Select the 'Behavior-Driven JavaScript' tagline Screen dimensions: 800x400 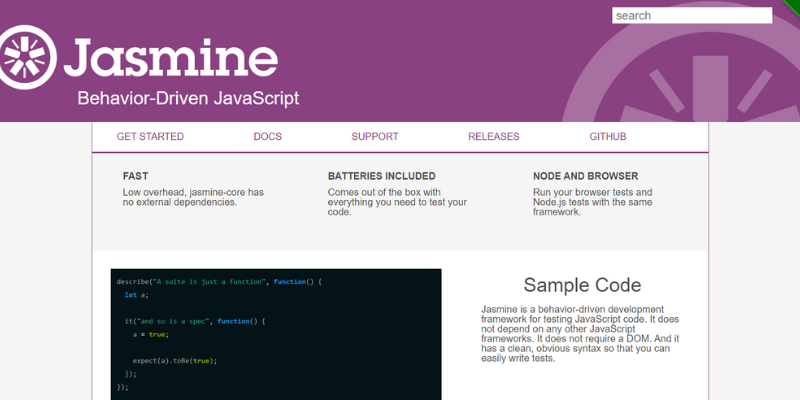188,98
